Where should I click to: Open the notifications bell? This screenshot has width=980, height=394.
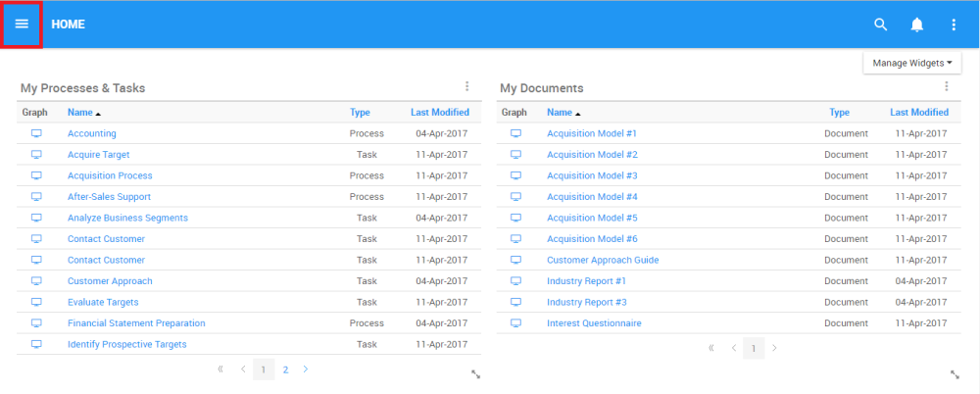(917, 25)
